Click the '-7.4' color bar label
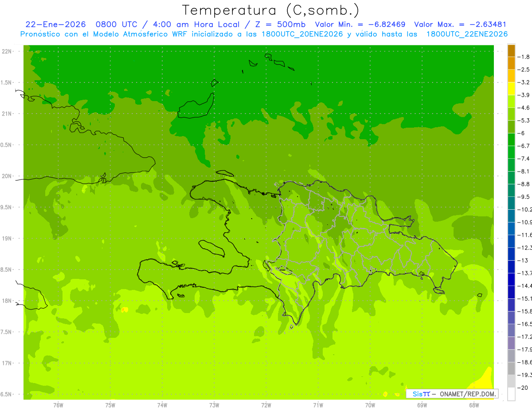The image size is (532, 411). 524,159
